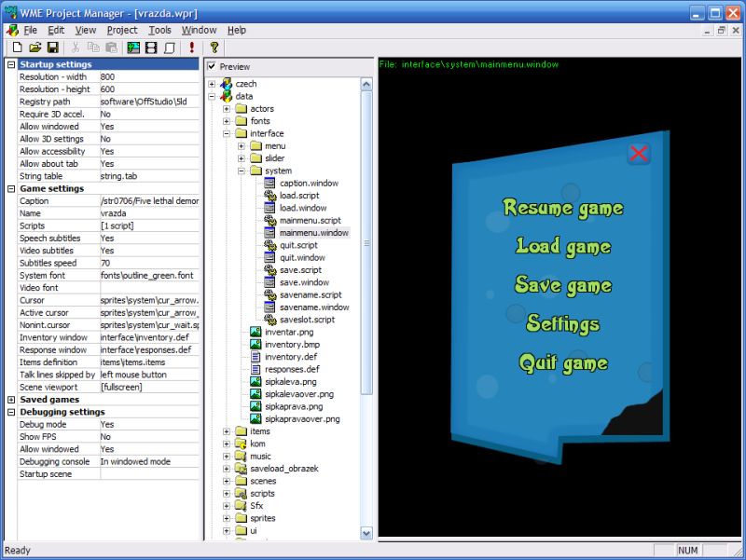This screenshot has width=746, height=560.
Task: Open the Project menu
Action: (x=124, y=29)
